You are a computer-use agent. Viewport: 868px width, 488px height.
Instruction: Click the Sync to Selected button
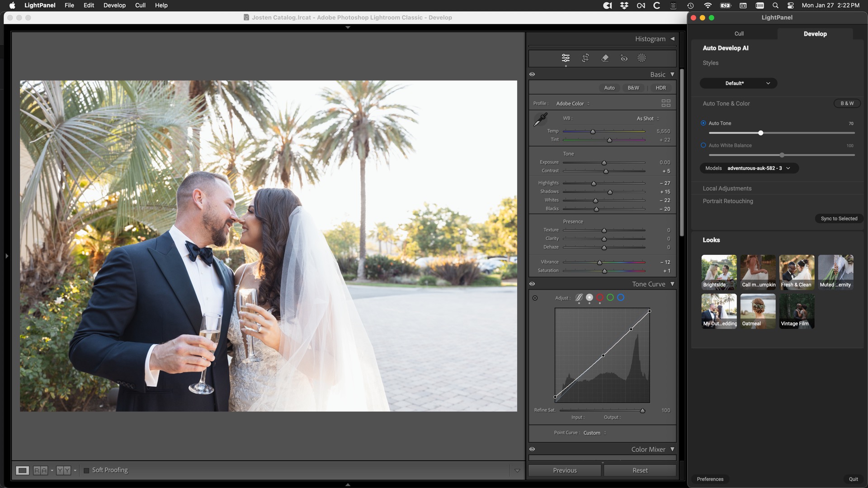point(839,219)
